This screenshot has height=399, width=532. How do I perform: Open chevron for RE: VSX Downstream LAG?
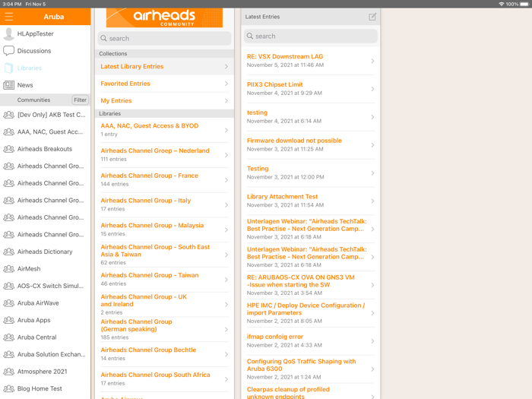pos(372,61)
